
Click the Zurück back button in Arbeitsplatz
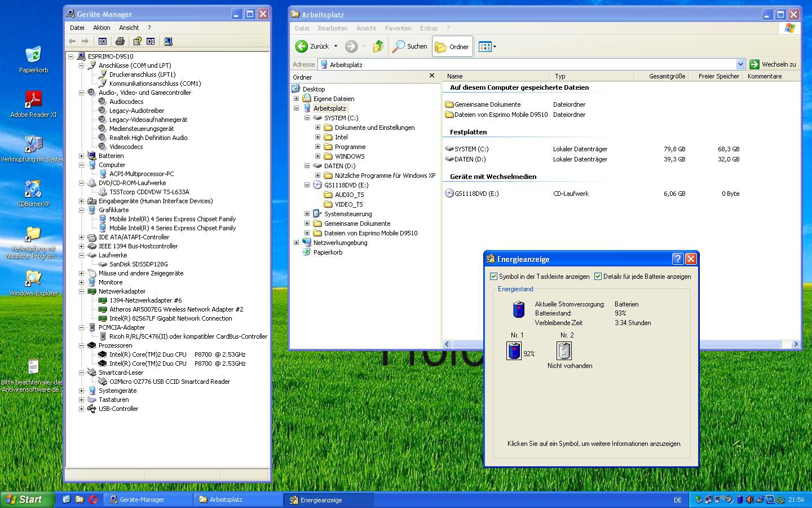[312, 46]
